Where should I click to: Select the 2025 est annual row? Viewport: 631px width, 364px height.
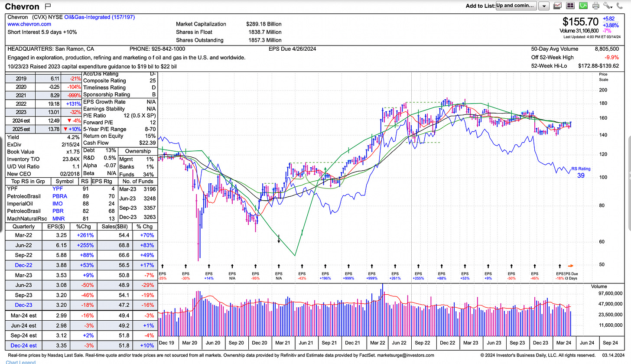coord(43,130)
